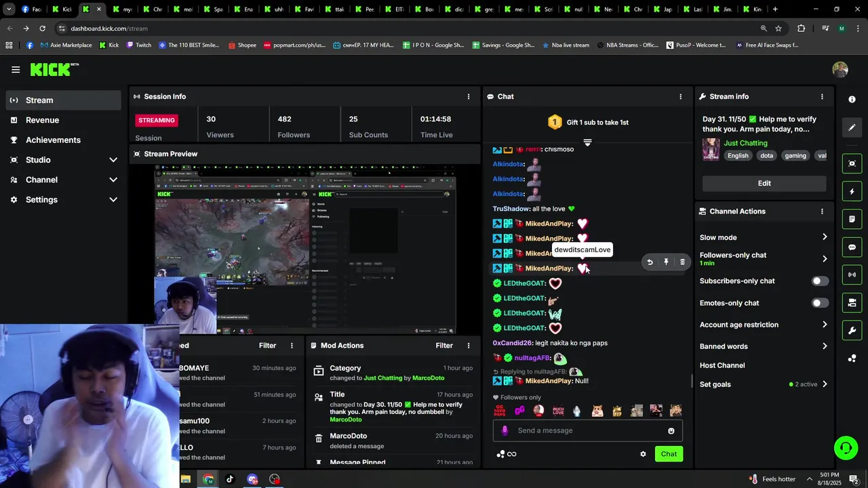Click the wrench icon in right sidebar
The width and height of the screenshot is (868, 488).
(852, 330)
